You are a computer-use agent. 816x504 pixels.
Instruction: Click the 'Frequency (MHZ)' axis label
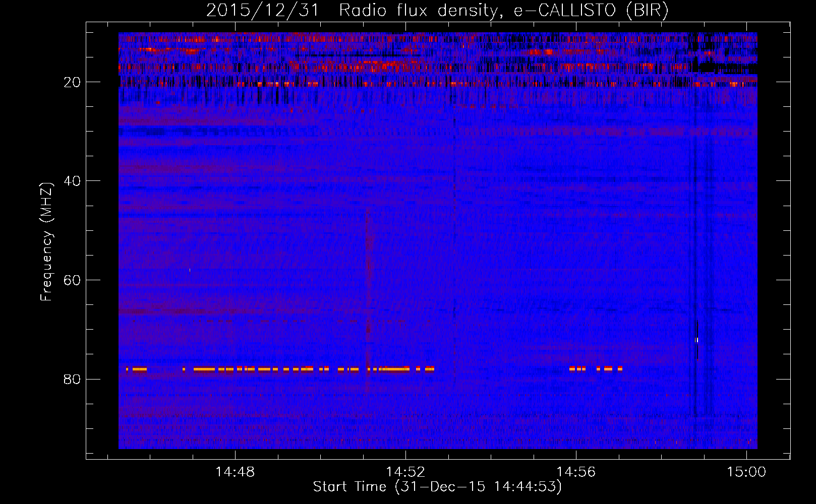(46, 242)
